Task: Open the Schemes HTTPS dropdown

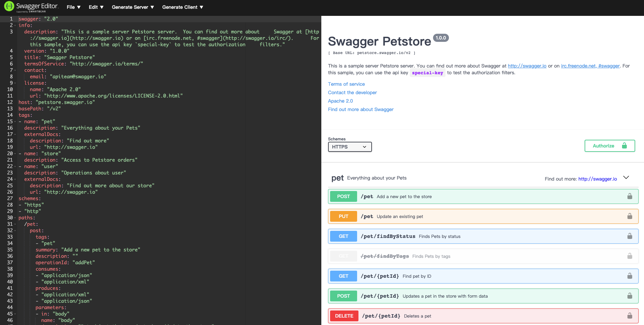Action: click(350, 147)
